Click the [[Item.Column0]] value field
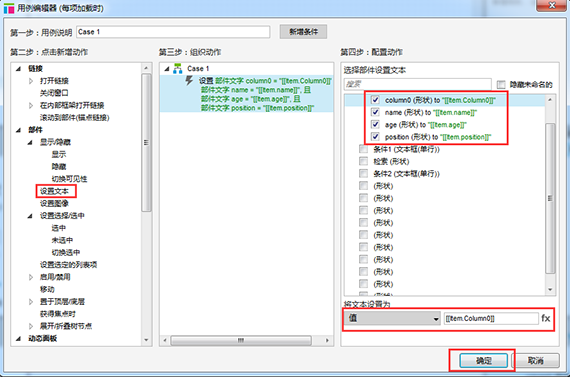Viewport: 570px width, 377px height. coord(491,318)
